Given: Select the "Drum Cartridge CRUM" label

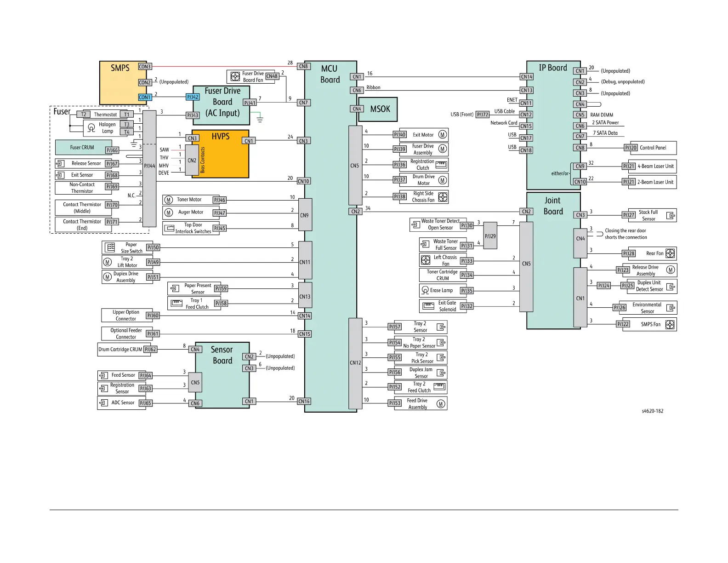Looking at the screenshot, I should [120, 350].
